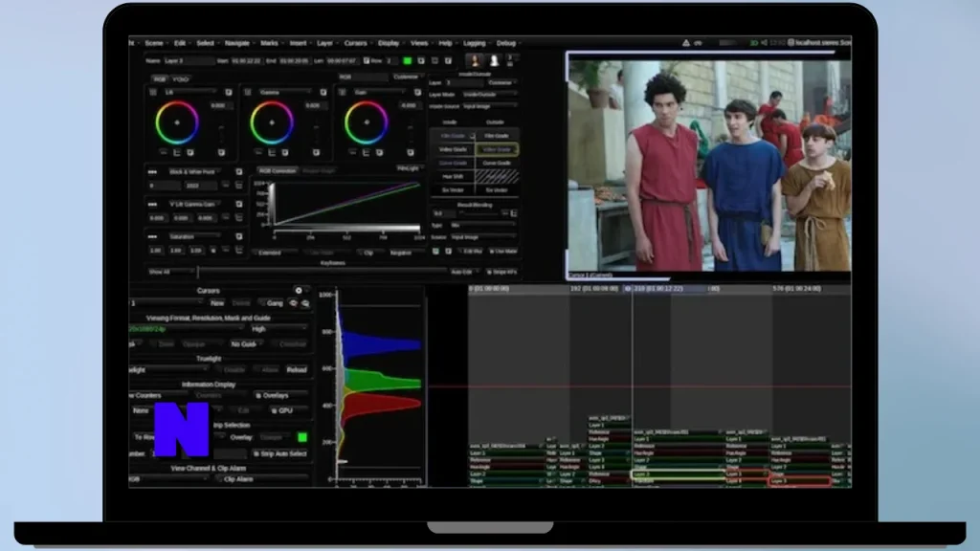Click the reset icon on Gamma header
This screenshot has width=980, height=551.
click(x=323, y=93)
